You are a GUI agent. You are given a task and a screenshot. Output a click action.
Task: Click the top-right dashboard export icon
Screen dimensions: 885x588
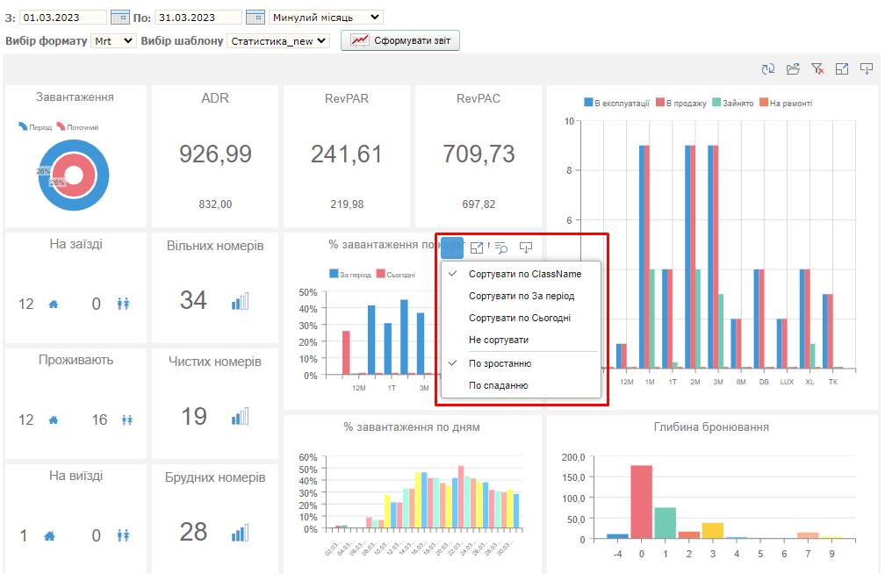(x=866, y=69)
